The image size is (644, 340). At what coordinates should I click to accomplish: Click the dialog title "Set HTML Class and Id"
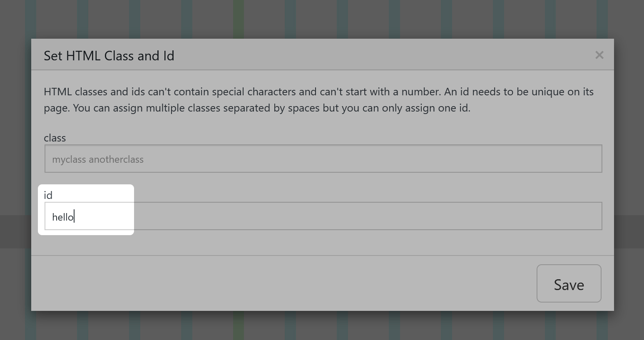(x=109, y=56)
